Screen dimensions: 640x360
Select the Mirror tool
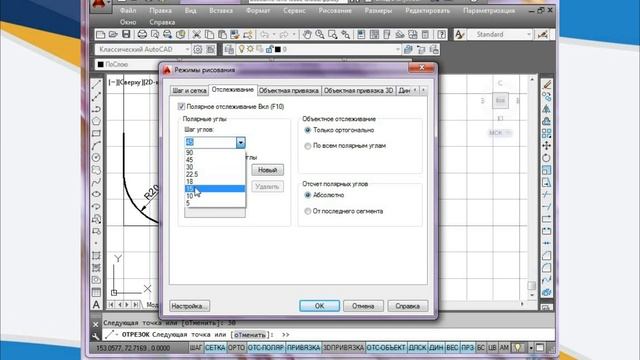pyautogui.click(x=547, y=109)
